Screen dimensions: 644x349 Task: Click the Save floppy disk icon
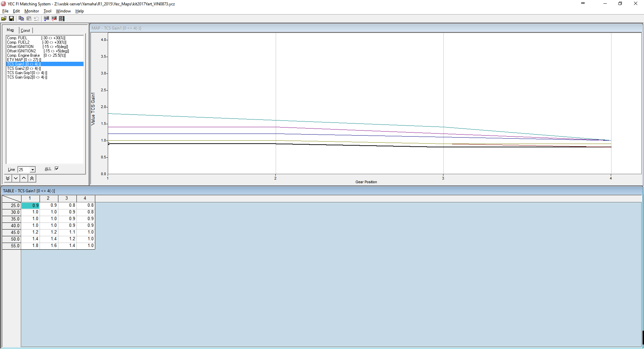11,19
